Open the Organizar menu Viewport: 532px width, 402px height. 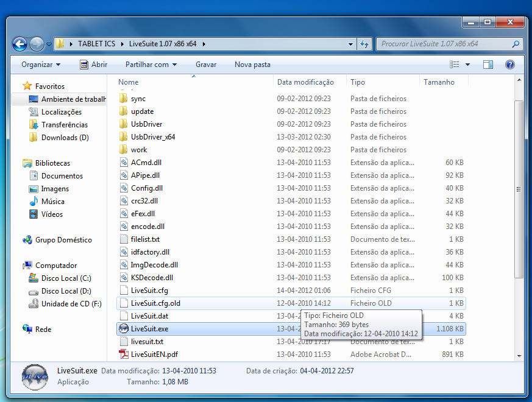coord(40,65)
